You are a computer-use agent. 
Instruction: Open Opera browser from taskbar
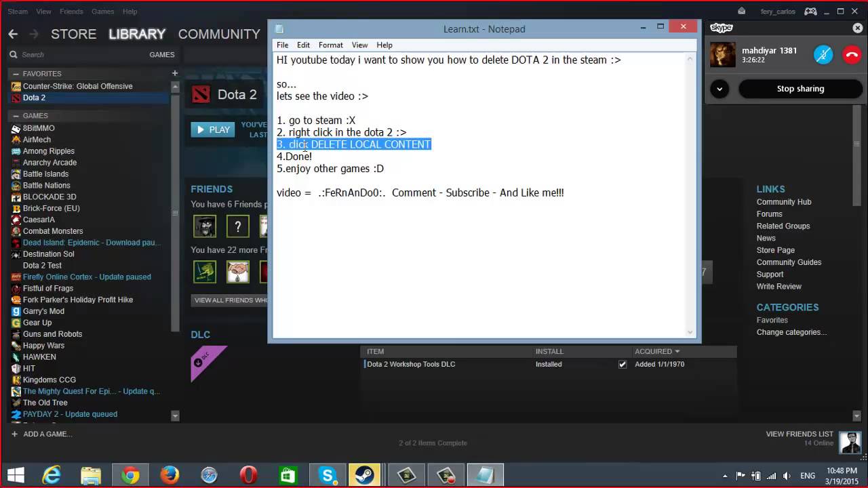248,476
